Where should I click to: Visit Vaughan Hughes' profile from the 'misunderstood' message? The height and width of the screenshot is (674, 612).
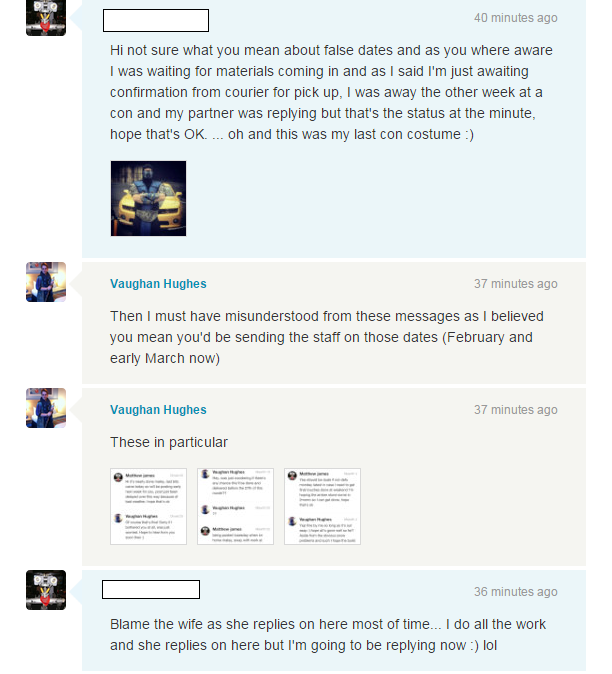click(158, 284)
